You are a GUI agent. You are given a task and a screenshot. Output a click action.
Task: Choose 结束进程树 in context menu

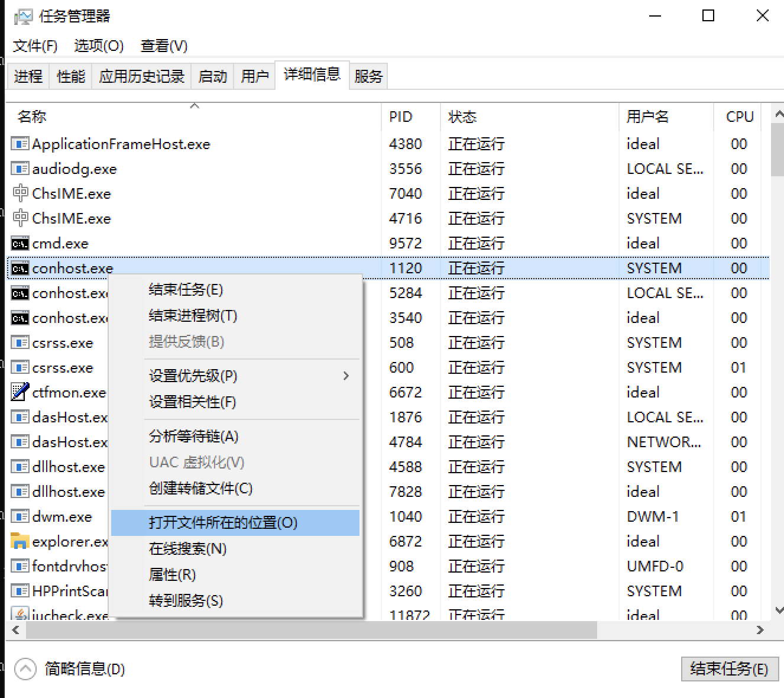[193, 316]
